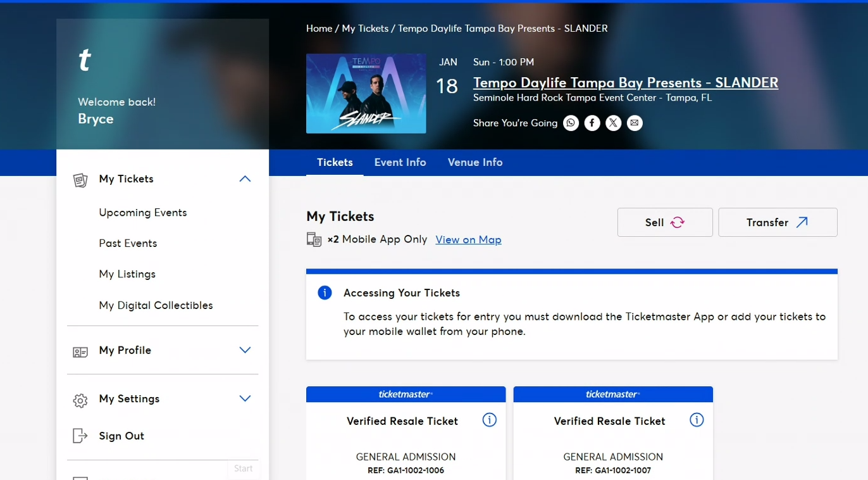Click the Ticketmaster 't' logo
The image size is (868, 480).
[x=85, y=61]
